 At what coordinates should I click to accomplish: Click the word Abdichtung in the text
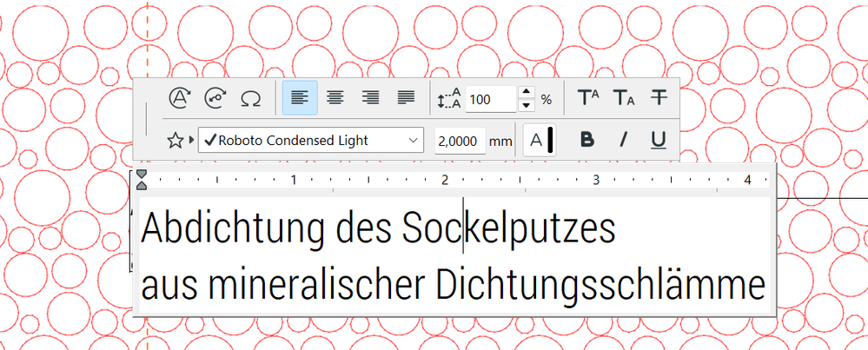point(233,229)
